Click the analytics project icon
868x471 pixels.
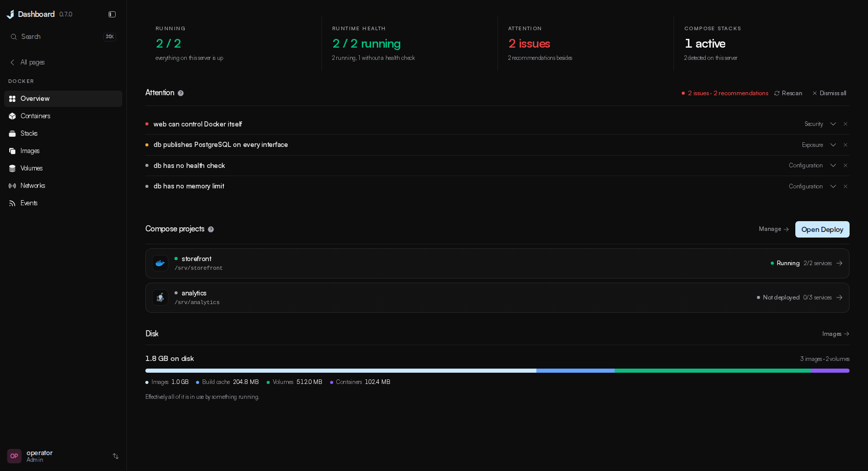160,297
